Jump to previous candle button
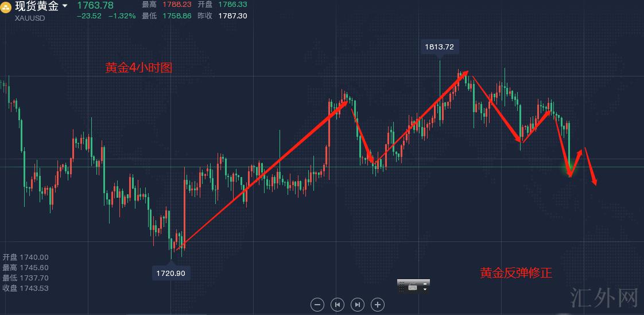644x315 pixels. [x=337, y=305]
